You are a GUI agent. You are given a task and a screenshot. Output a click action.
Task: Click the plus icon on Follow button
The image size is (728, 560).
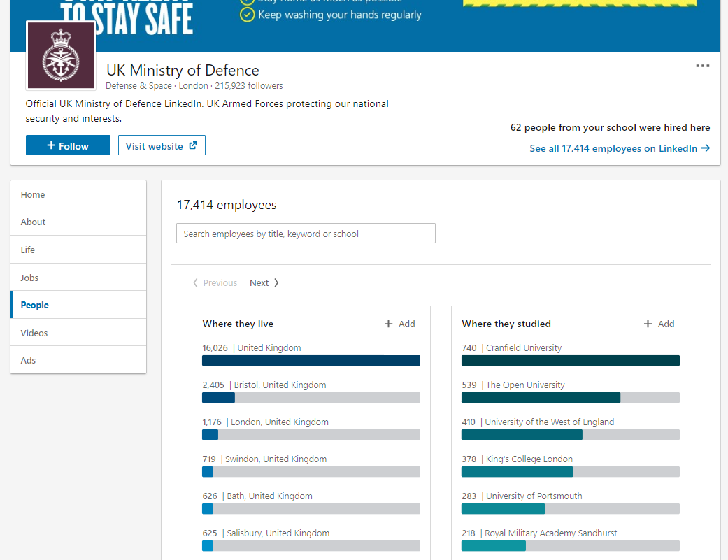click(x=51, y=145)
